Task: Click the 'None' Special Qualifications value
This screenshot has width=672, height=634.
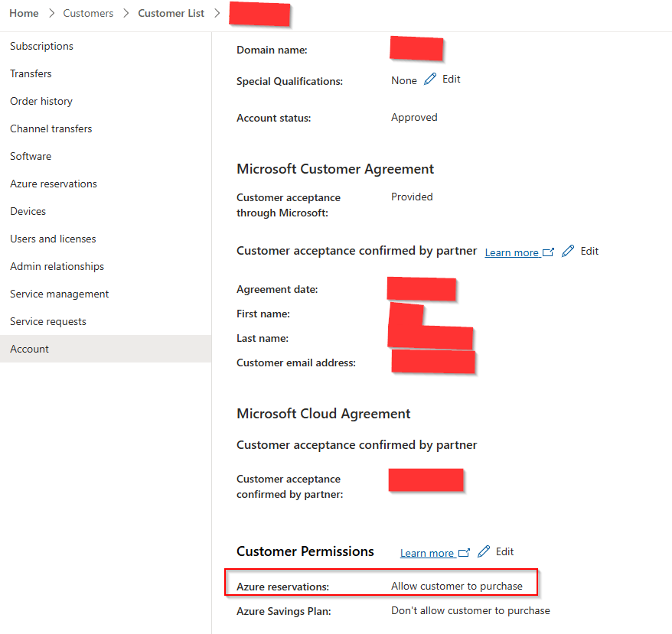Action: click(403, 80)
